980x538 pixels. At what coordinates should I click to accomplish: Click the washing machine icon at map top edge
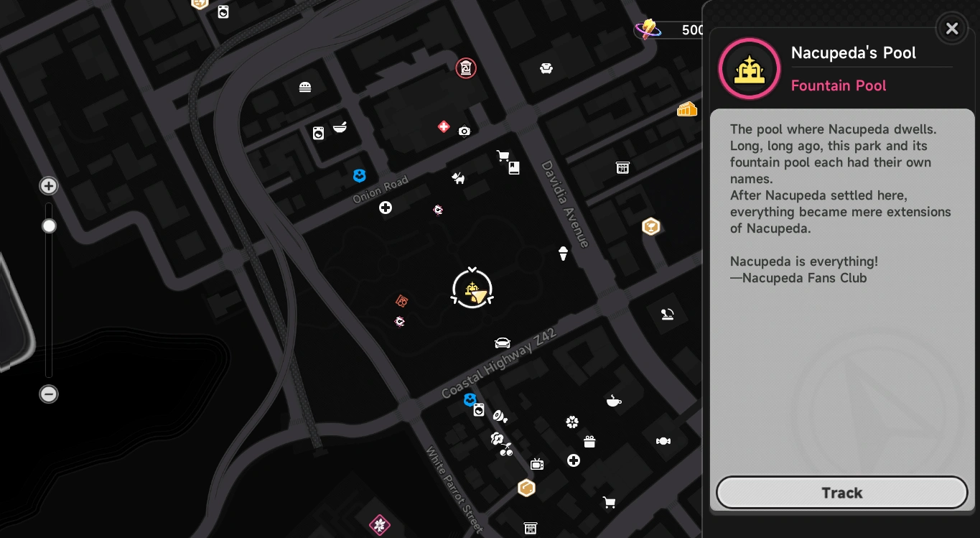click(223, 11)
